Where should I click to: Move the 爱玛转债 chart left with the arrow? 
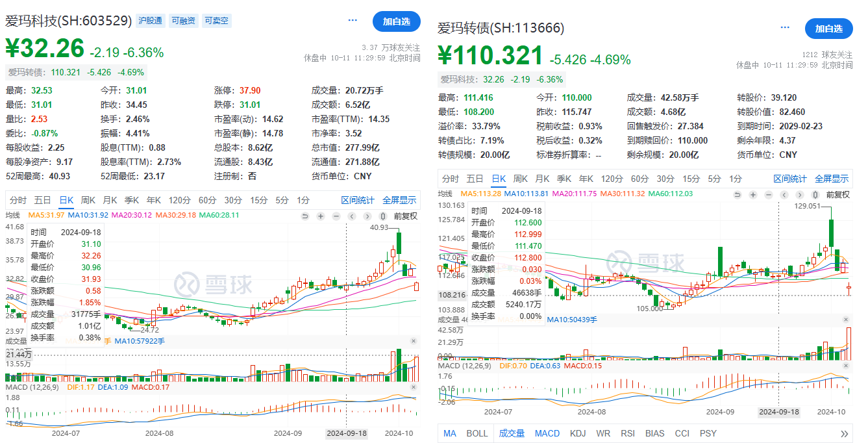click(784, 194)
